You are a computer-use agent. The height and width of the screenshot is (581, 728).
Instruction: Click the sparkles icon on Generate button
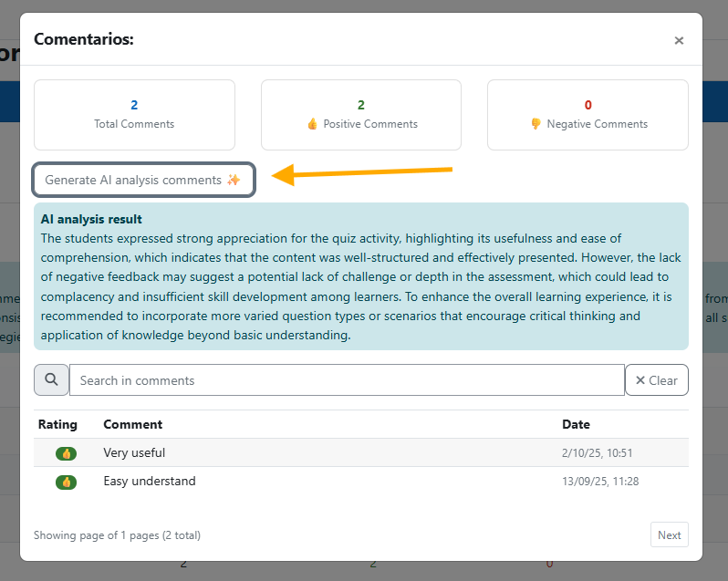(x=234, y=180)
